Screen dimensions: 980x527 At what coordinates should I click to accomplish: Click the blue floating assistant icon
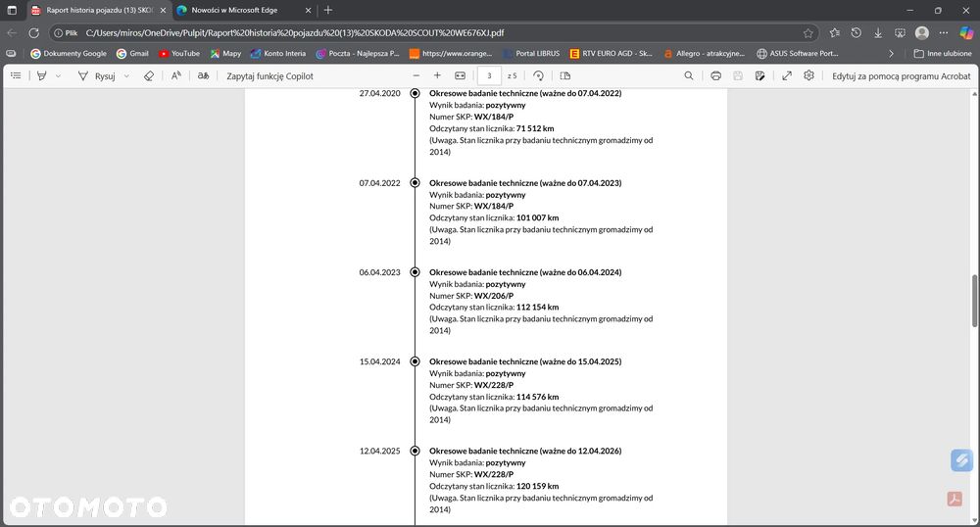coord(962,460)
